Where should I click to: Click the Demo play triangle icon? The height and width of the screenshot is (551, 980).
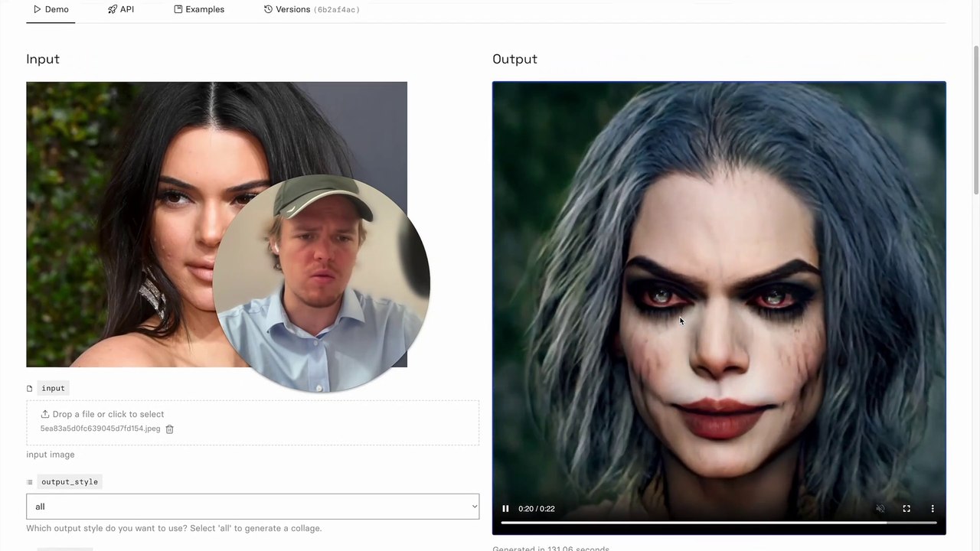coord(37,9)
